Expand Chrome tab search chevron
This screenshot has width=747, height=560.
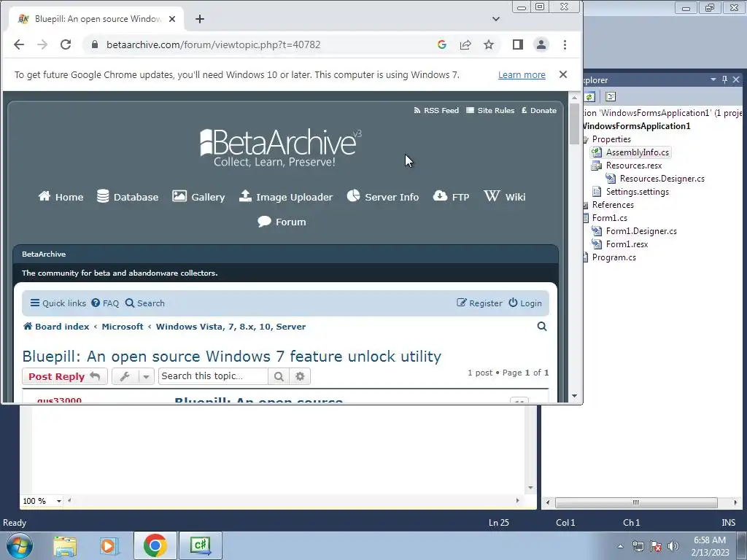coord(496,19)
